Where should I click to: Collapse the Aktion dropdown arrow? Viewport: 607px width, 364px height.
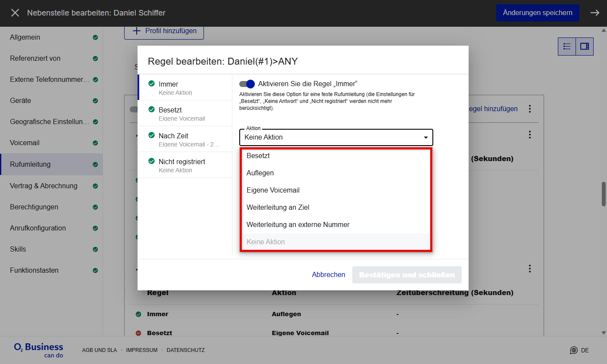pos(426,137)
